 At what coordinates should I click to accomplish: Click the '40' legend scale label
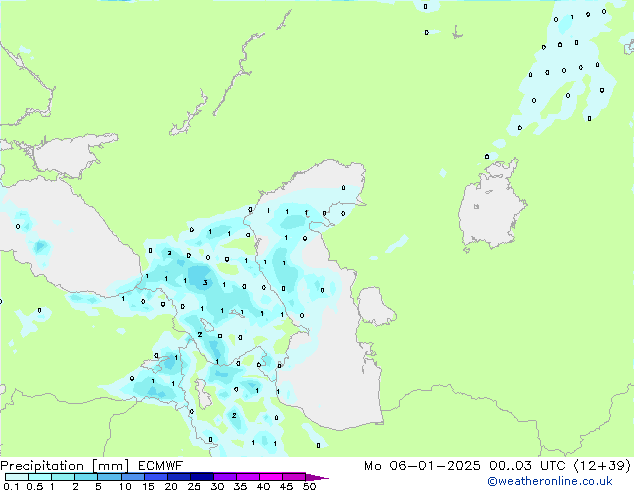(x=263, y=486)
